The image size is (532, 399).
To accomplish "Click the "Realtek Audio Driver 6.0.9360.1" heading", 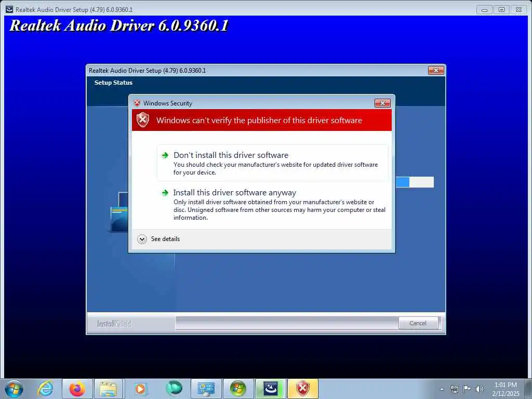I will point(119,25).
